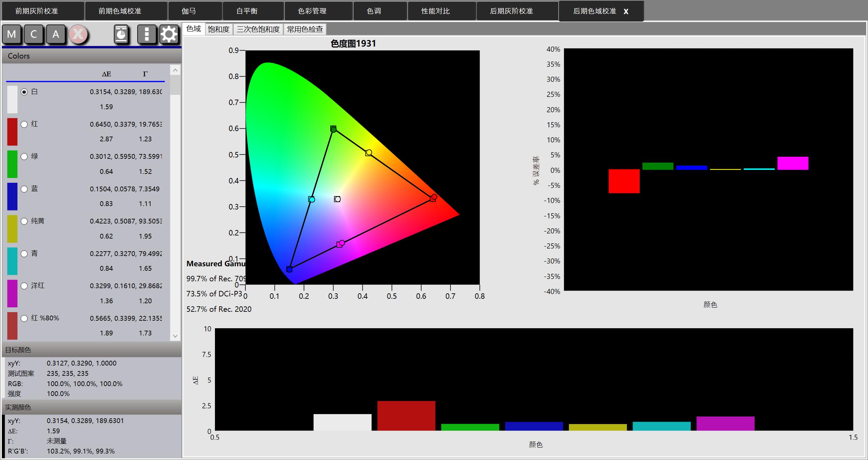Screen dimensions: 868x460
Task: Open the 常用色检查 sub-tab
Action: (305, 29)
